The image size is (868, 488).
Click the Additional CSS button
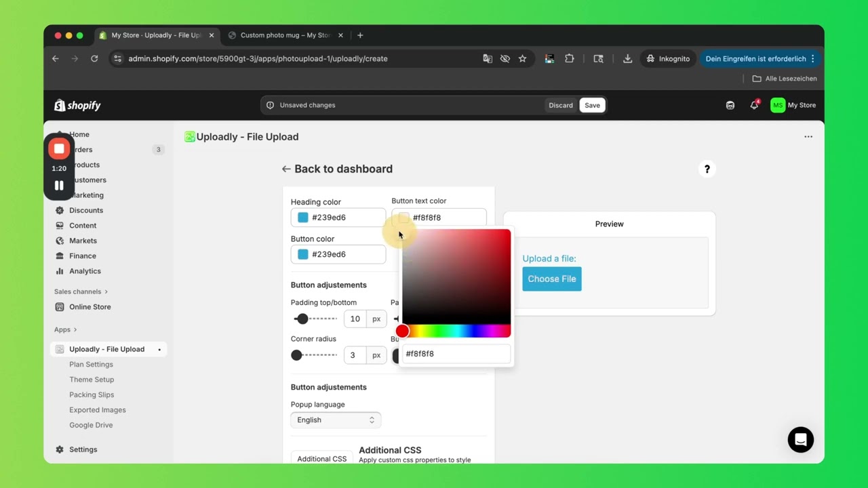pyautogui.click(x=321, y=459)
